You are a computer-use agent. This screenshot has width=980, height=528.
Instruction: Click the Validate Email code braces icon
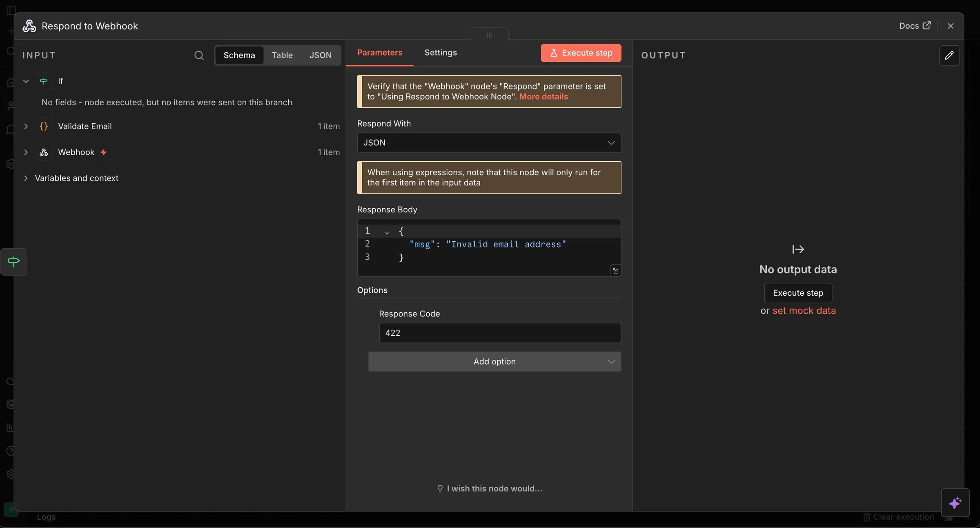44,126
